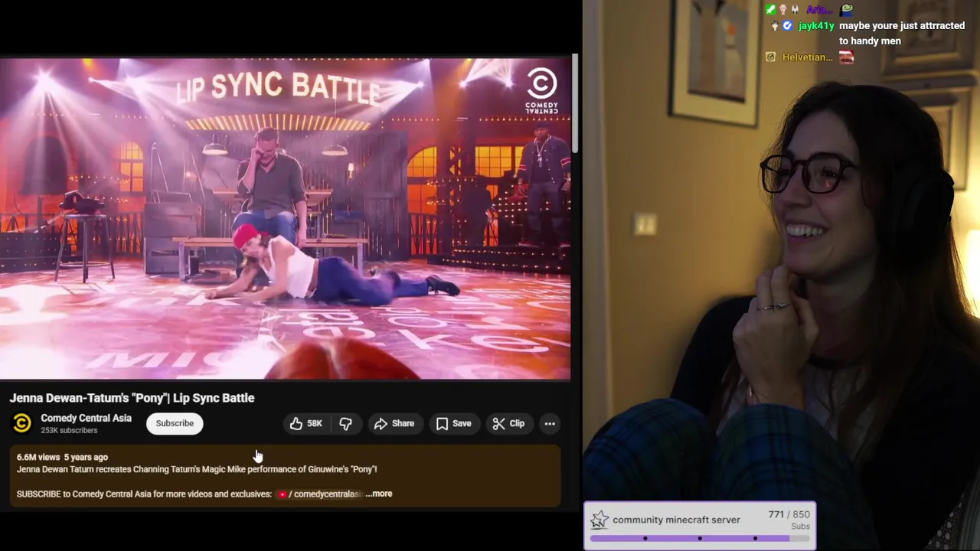Click the star icon in the sub goal widget
This screenshot has width=980, height=551.
click(599, 520)
